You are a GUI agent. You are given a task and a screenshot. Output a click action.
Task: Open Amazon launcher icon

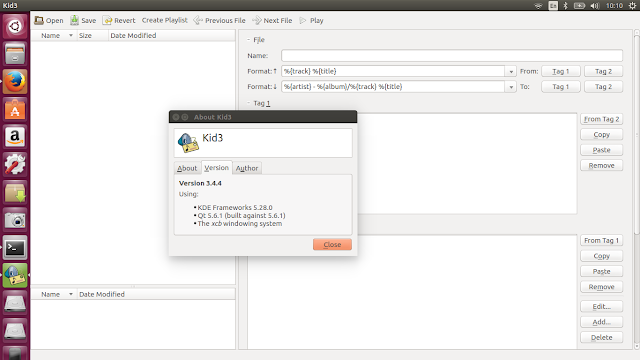click(x=15, y=137)
